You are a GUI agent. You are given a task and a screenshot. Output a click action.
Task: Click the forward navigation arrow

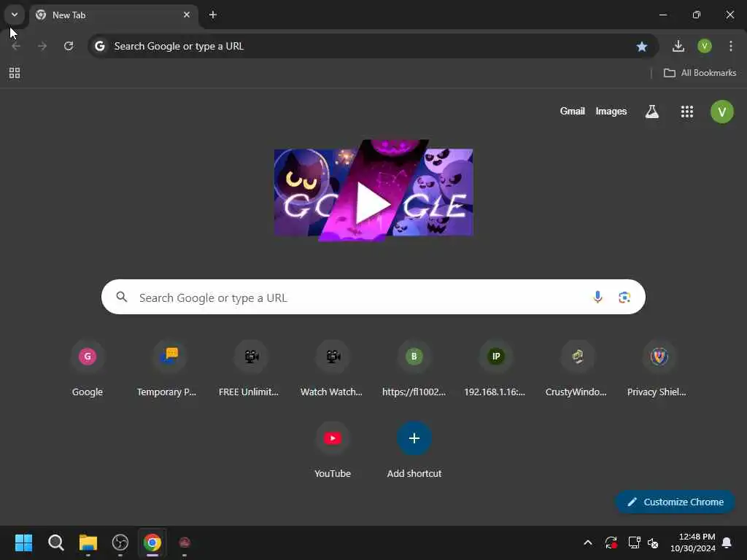[x=42, y=46]
